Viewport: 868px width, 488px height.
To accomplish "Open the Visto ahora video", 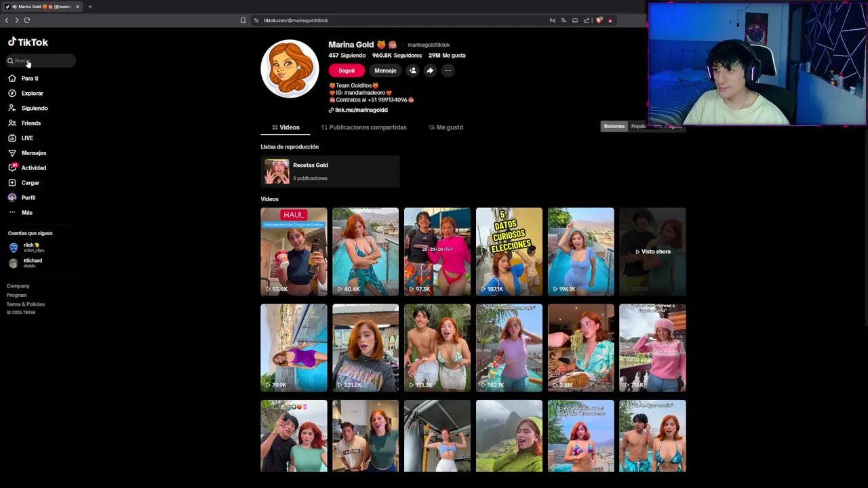I will coord(652,251).
